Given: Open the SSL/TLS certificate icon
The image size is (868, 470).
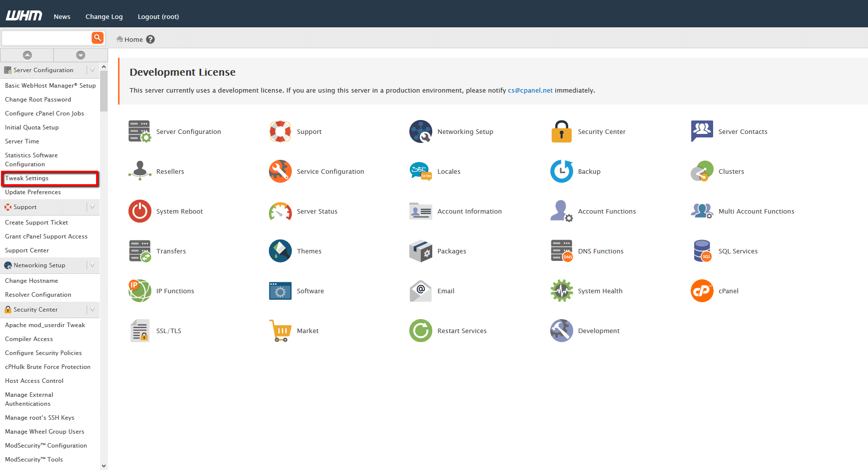Looking at the screenshot, I should 140,331.
